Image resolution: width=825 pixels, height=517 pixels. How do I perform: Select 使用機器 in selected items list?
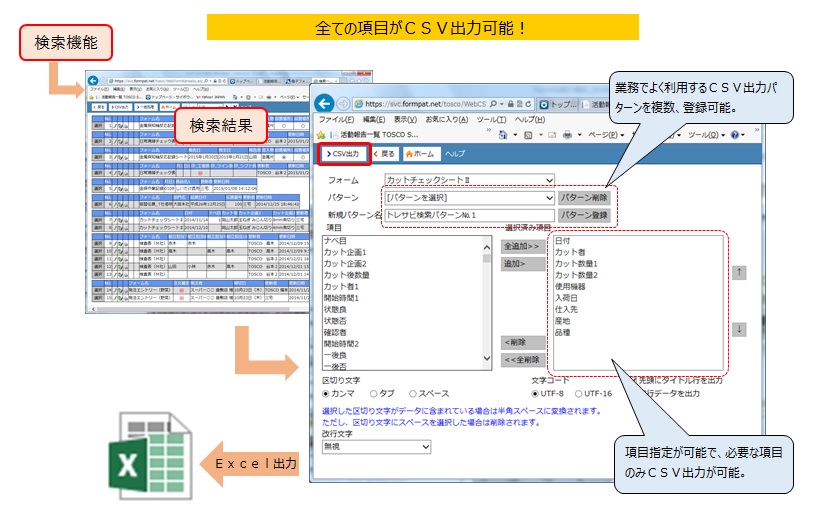[x=570, y=287]
